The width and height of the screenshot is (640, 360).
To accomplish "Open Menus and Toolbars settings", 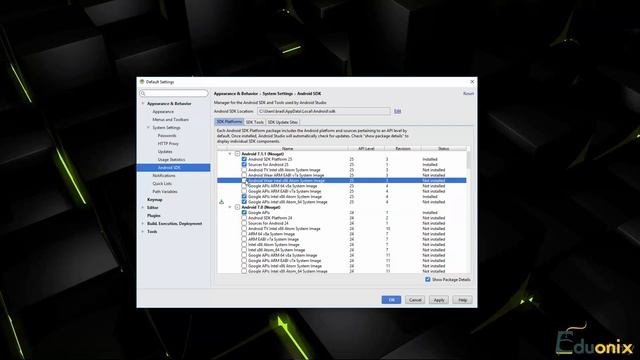I will click(x=171, y=120).
